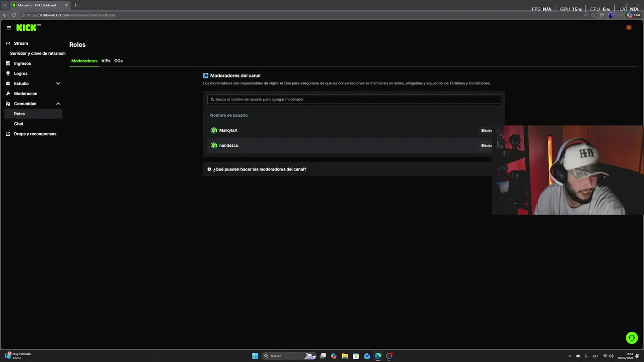This screenshot has width=644, height=362.
Task: Open the Logros page
Action: click(21, 73)
